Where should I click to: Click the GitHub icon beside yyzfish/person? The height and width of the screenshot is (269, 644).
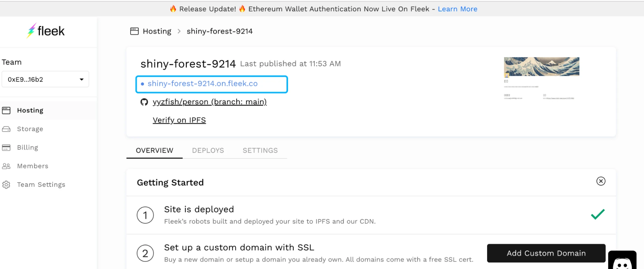tap(144, 102)
